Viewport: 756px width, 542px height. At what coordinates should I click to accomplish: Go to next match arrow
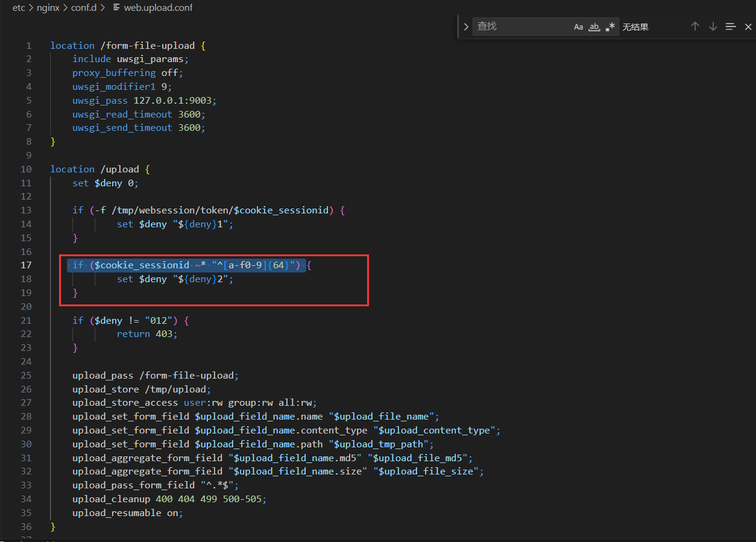coord(713,27)
